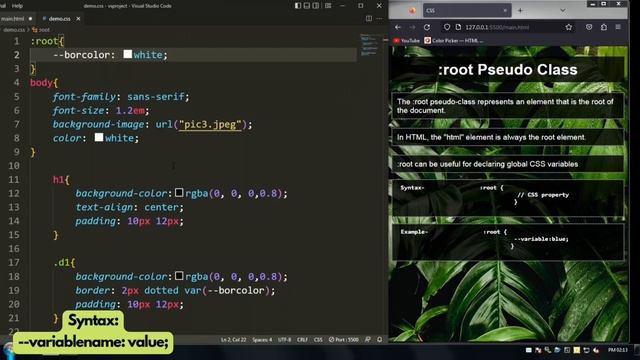Close the demo.css tab
Viewport: 640px width, 360px height.
78,19
